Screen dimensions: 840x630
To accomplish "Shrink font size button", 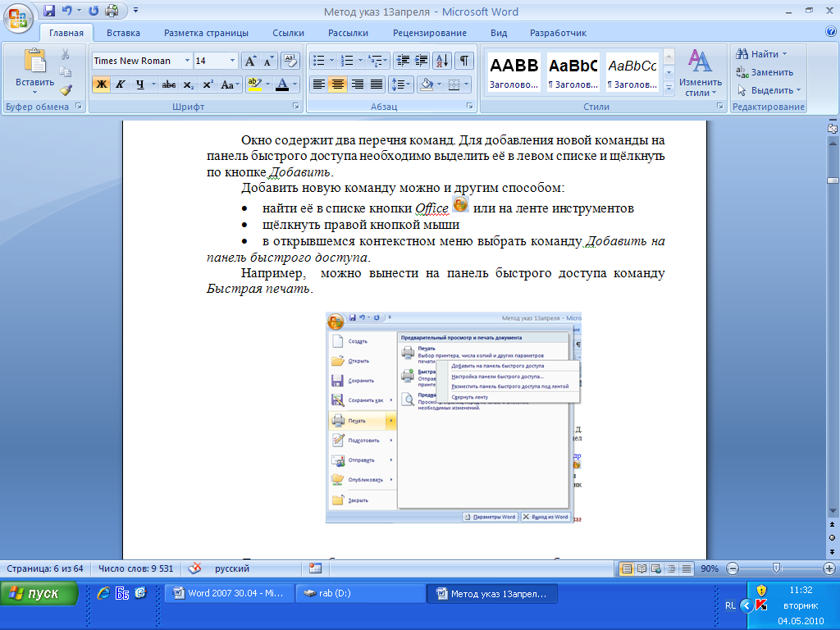I will [x=268, y=61].
